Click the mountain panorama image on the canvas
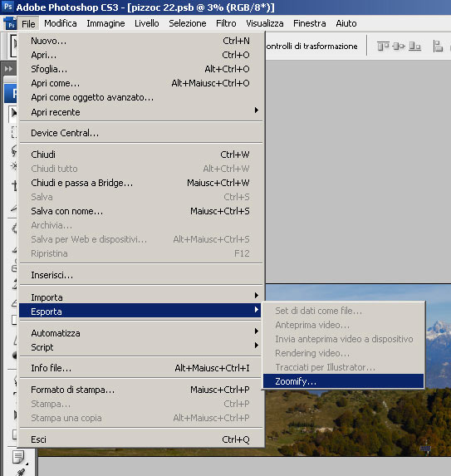The height and width of the screenshot is (476, 451). coord(358,422)
